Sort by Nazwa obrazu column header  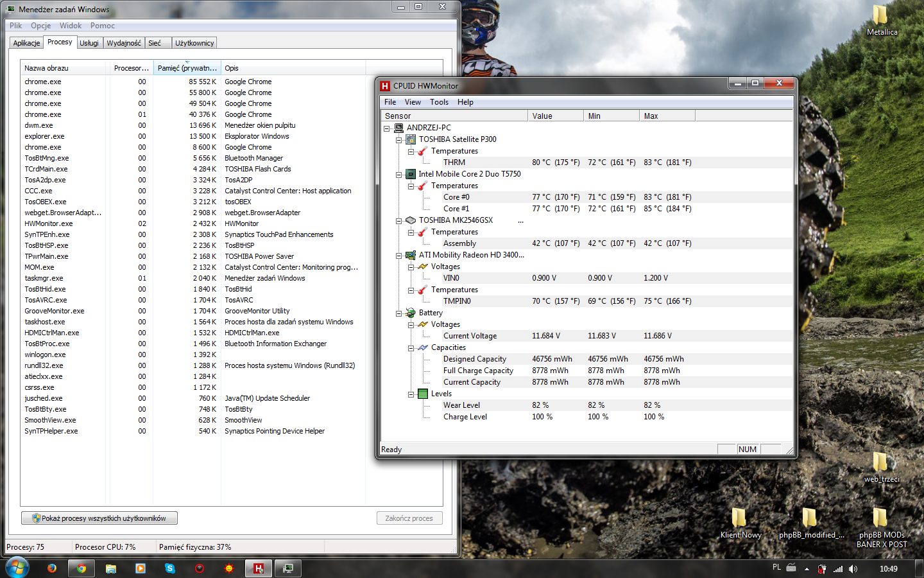63,68
